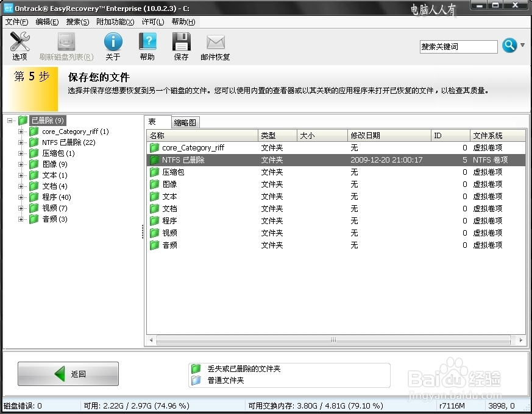Click folder icon of 程序 list row
Screen dimensions: 532x414
(x=154, y=221)
